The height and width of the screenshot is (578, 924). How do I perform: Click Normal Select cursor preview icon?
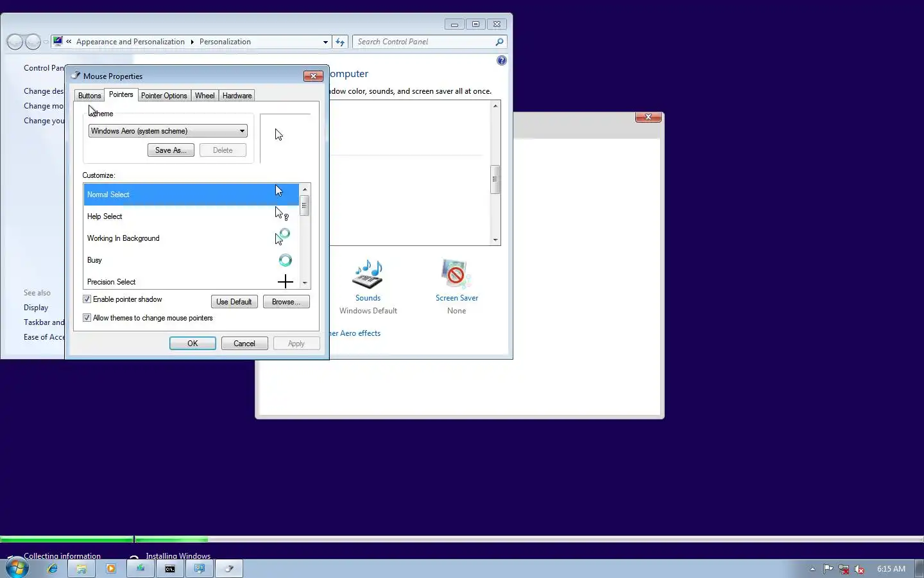[x=279, y=191]
